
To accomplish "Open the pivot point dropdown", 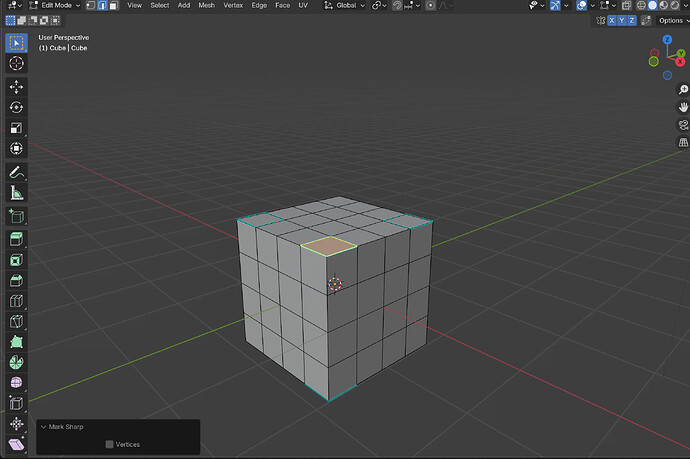I will (379, 5).
